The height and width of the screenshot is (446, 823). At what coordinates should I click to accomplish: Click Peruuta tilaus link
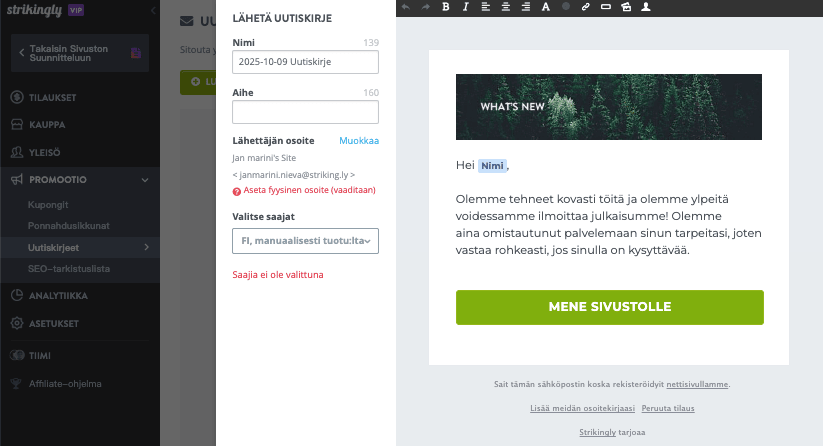[668, 408]
